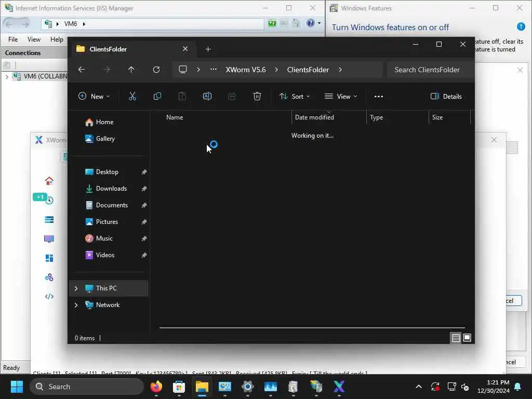Switch to large thumbnails view icon at bottom right
The image size is (532, 399).
click(x=467, y=338)
